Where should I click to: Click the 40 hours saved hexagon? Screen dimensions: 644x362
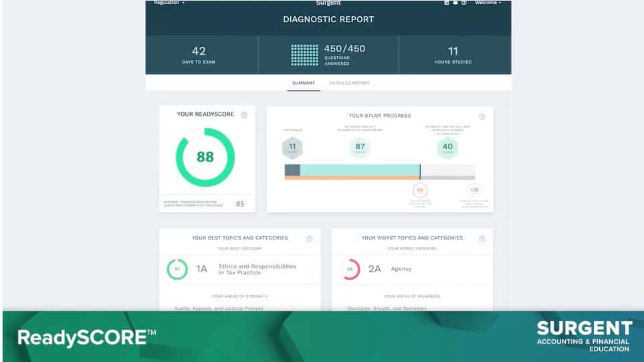447,148
